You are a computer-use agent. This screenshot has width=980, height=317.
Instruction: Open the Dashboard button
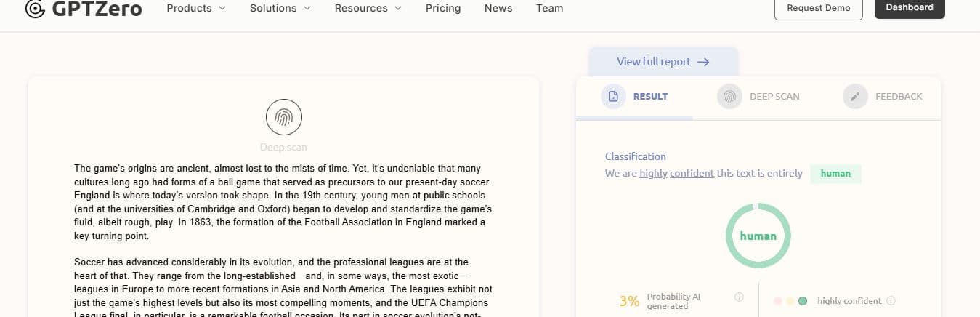click(x=909, y=8)
